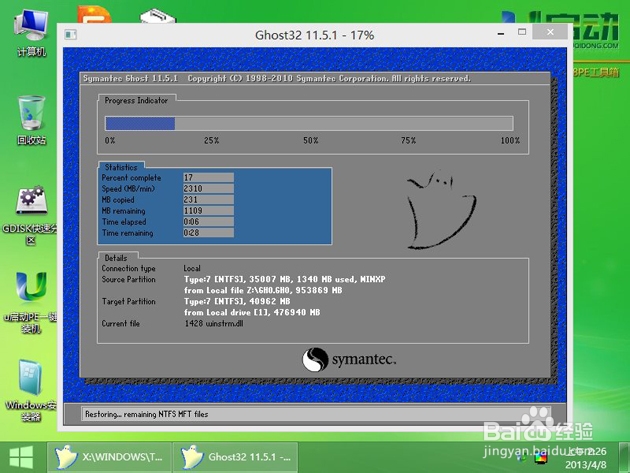Click the current file winstrm.dll text
The height and width of the screenshot is (473, 630).
click(x=214, y=324)
